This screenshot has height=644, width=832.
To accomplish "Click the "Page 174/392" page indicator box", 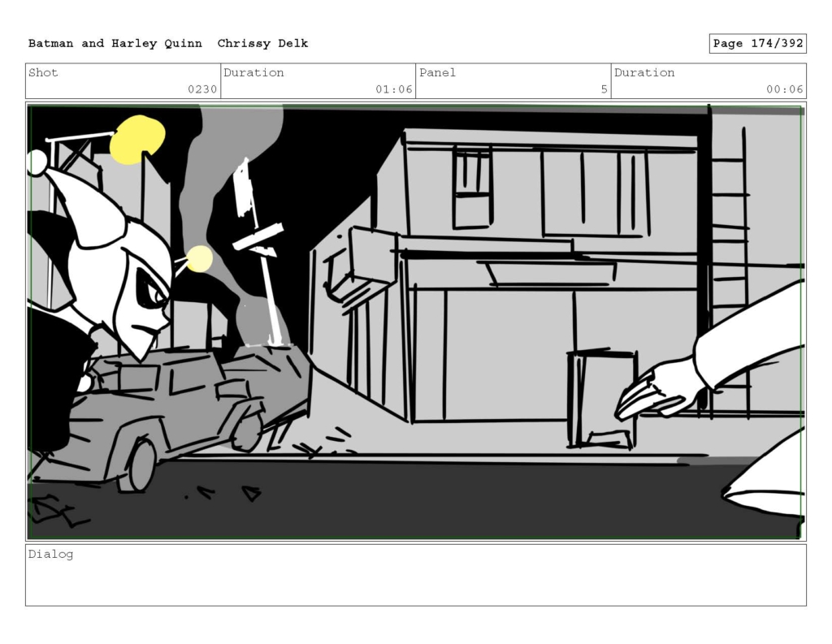I will pyautogui.click(x=758, y=44).
